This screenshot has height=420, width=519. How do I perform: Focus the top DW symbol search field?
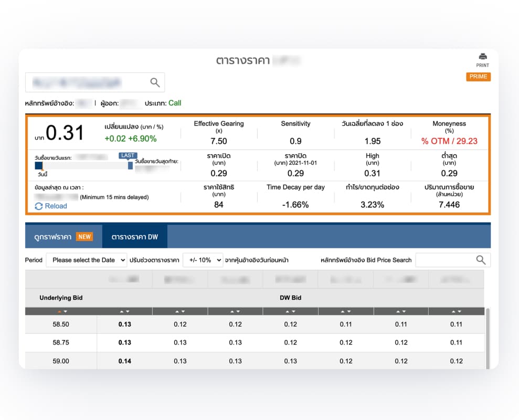tap(87, 82)
